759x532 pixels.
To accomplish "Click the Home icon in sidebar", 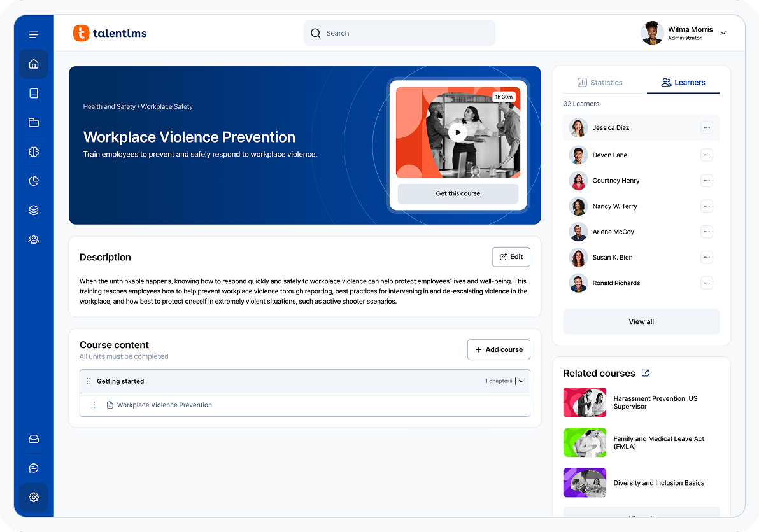I will coord(34,64).
